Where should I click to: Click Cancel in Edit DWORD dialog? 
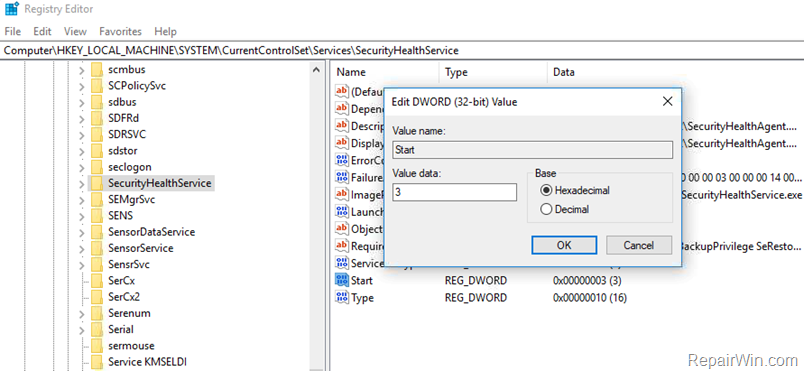(x=639, y=245)
